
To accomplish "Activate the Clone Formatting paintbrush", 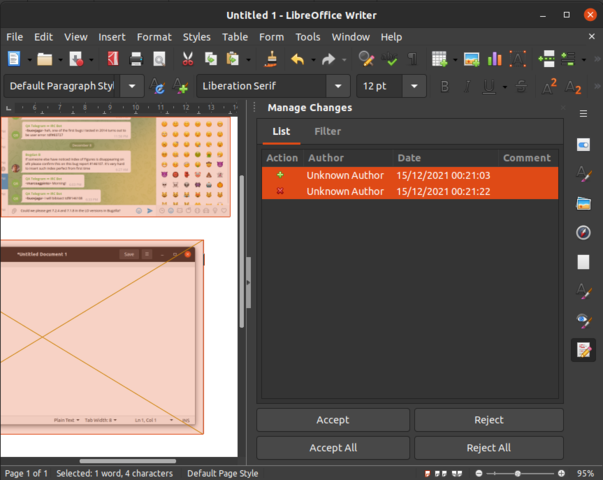I will pyautogui.click(x=271, y=59).
